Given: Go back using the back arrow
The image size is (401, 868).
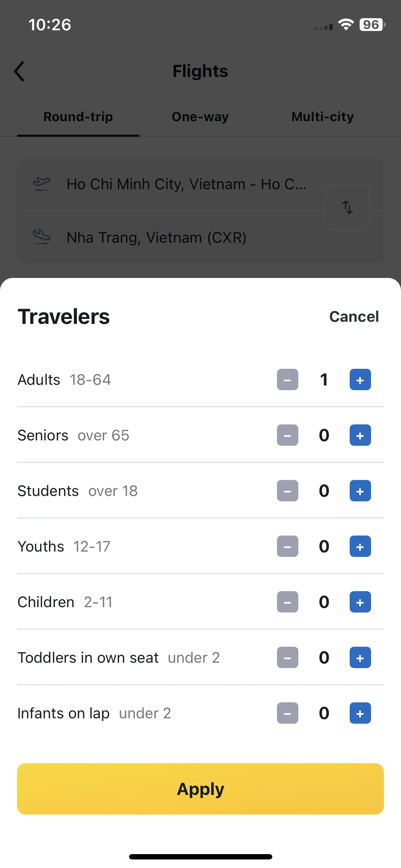Looking at the screenshot, I should pyautogui.click(x=20, y=71).
